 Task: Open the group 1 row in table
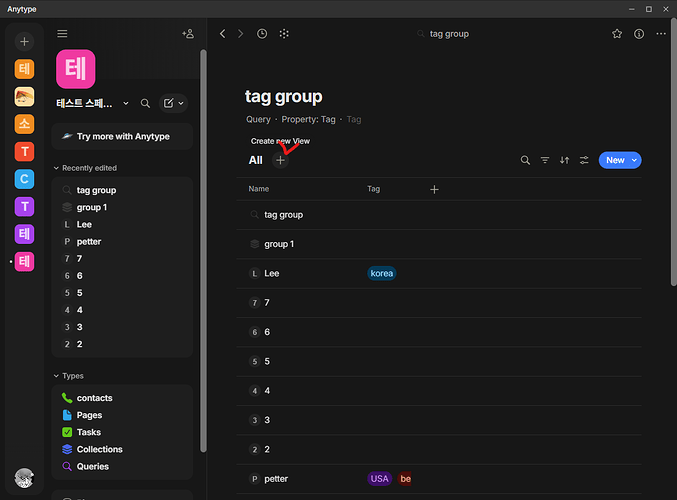pyautogui.click(x=439, y=244)
